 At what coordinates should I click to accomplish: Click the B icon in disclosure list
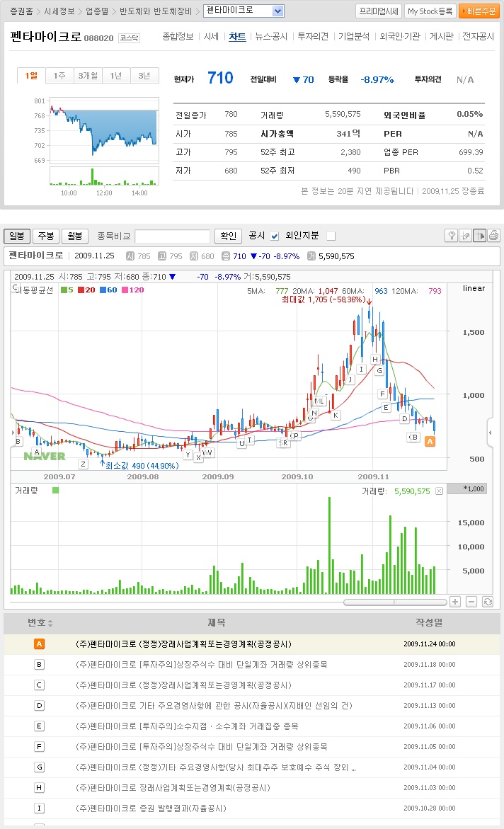39,665
